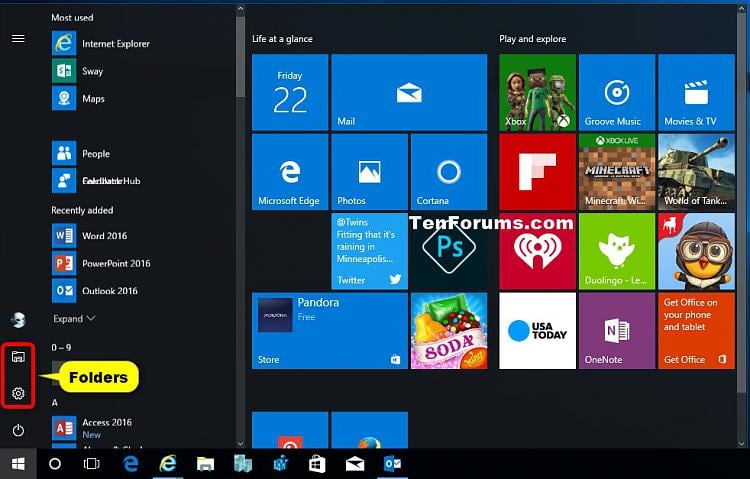Open Settings gear in Start sidebar
This screenshot has width=750, height=479.
pos(18,393)
